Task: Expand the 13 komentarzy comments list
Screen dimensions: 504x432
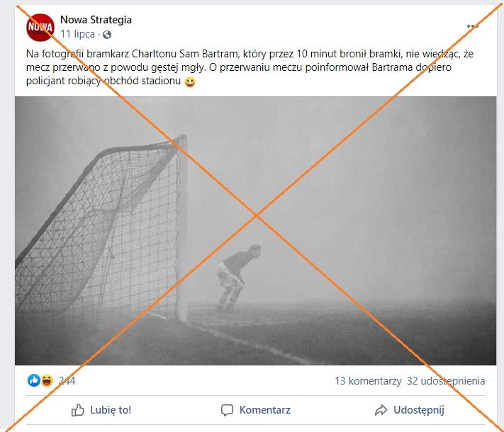Action: point(369,381)
